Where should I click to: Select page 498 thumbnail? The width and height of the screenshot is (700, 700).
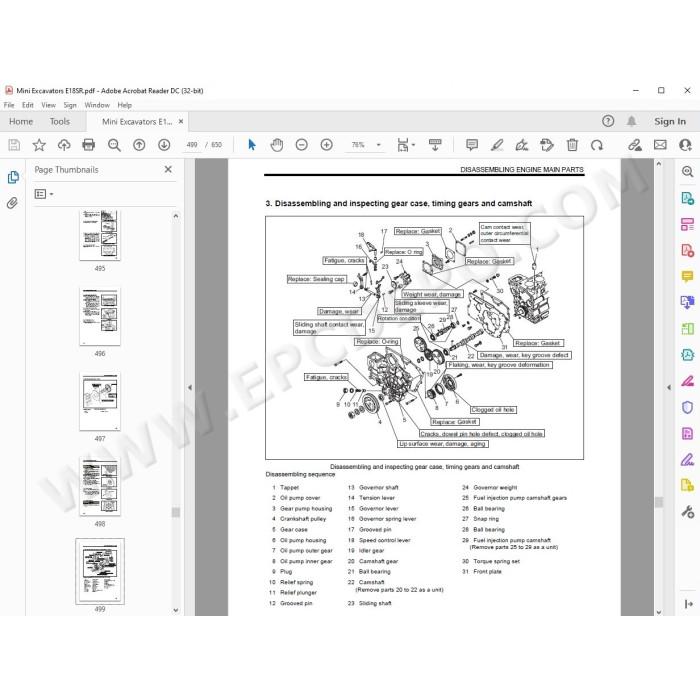[x=100, y=486]
